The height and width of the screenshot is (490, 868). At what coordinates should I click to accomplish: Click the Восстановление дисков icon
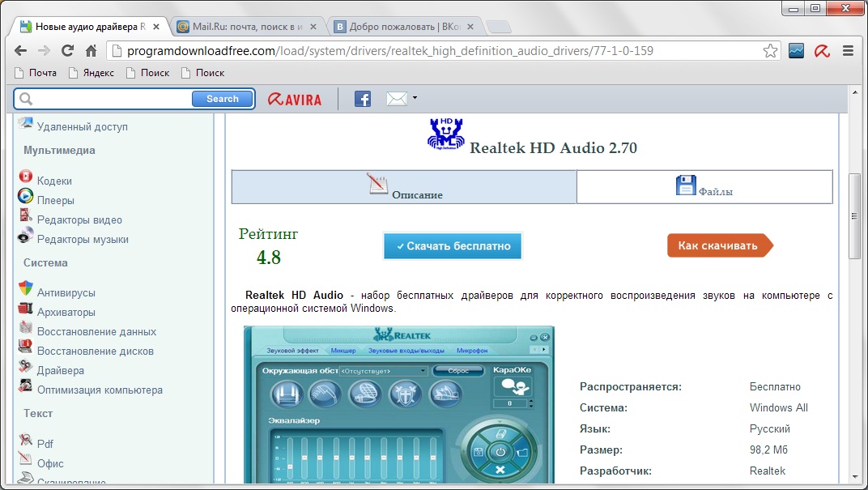25,347
